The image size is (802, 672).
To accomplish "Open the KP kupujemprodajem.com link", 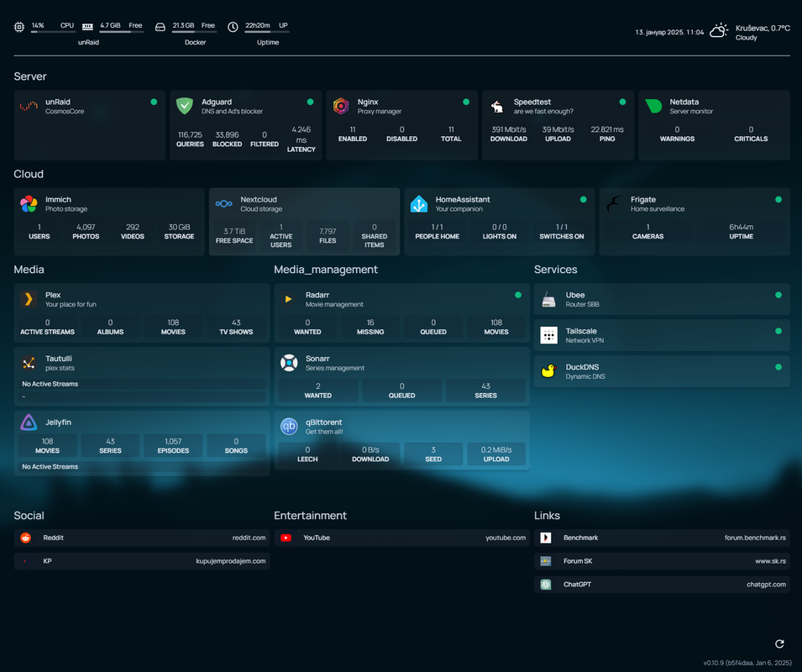I will pyautogui.click(x=142, y=561).
